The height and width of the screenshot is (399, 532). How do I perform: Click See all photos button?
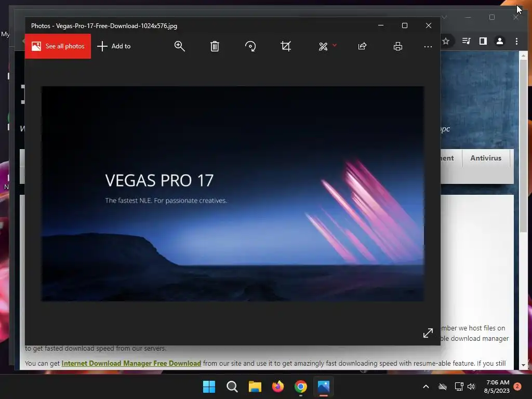coord(58,46)
